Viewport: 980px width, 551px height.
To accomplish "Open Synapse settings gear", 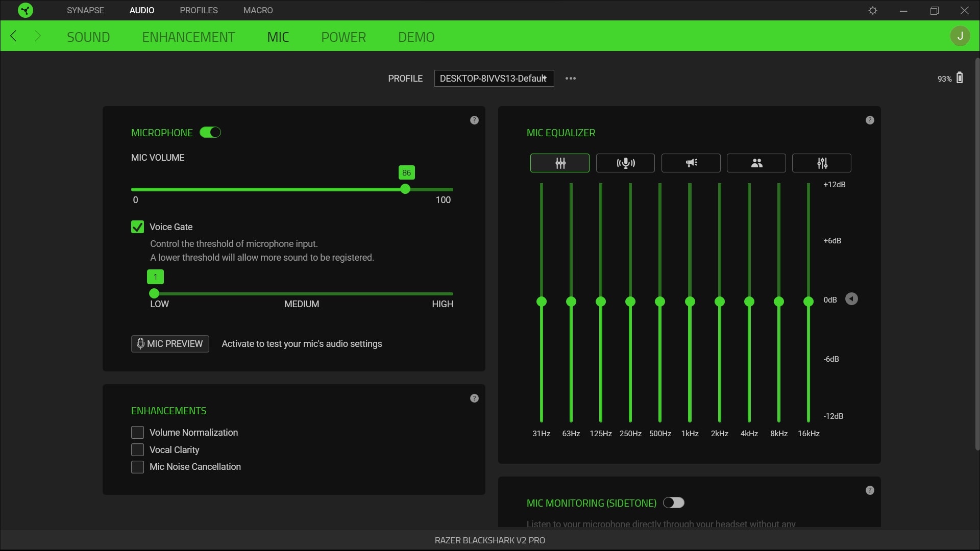I will coord(873,10).
